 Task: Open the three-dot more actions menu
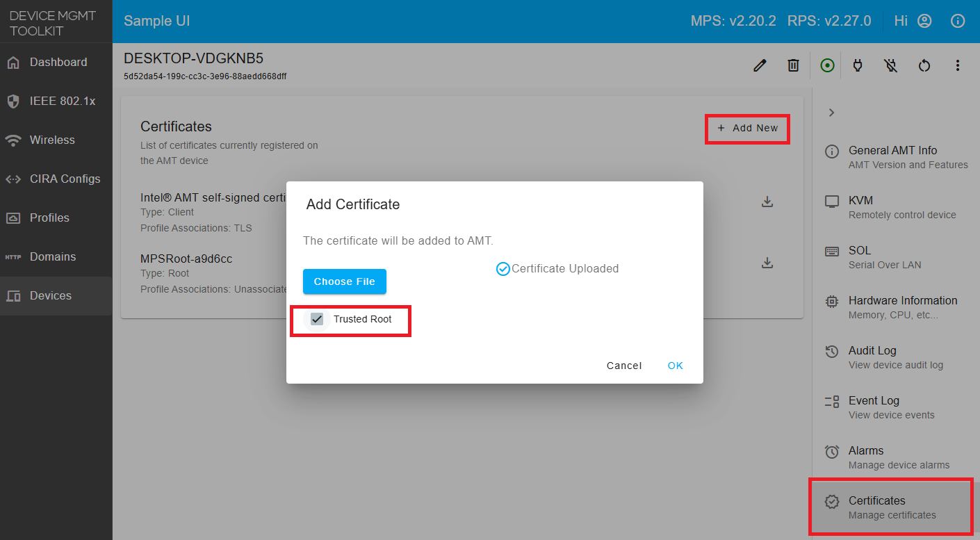958,65
